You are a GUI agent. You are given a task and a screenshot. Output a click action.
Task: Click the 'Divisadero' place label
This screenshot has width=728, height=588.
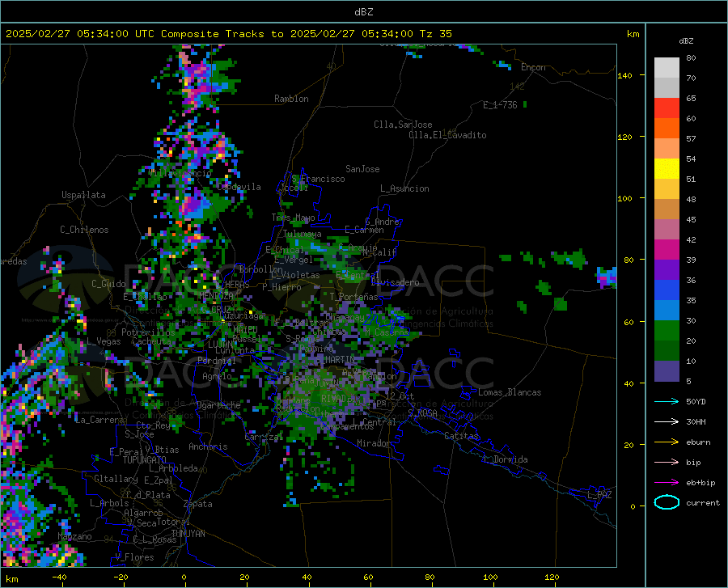[395, 282]
